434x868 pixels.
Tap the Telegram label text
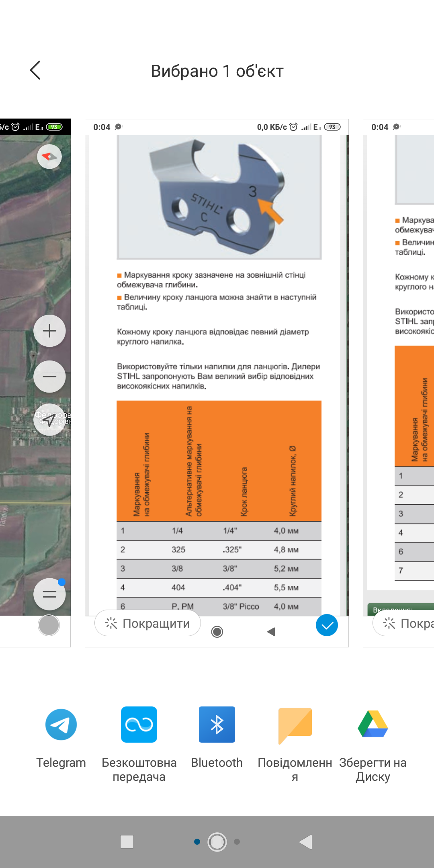pos(61,763)
